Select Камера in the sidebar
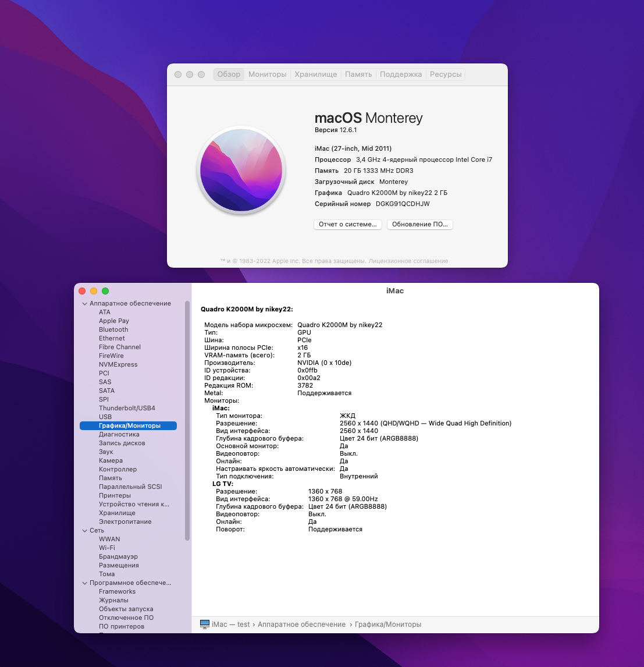 [x=111, y=461]
